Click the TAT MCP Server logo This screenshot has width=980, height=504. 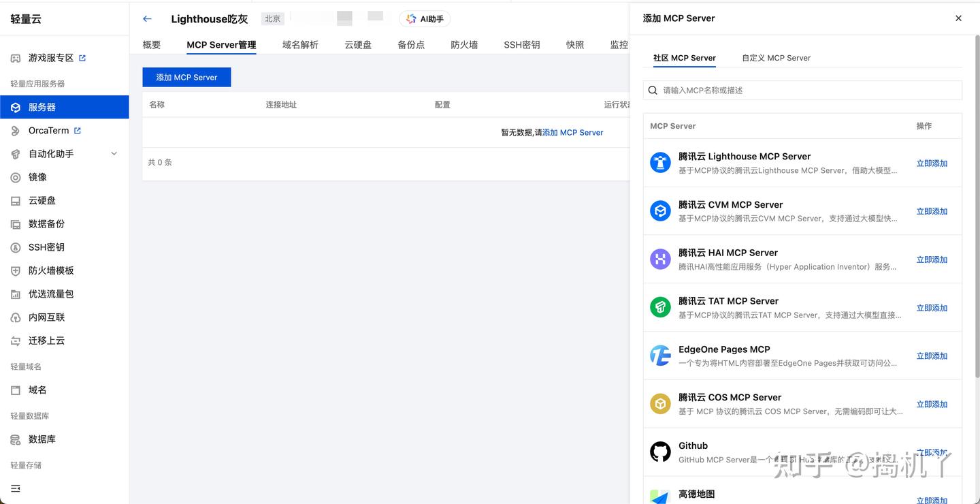[x=660, y=307]
